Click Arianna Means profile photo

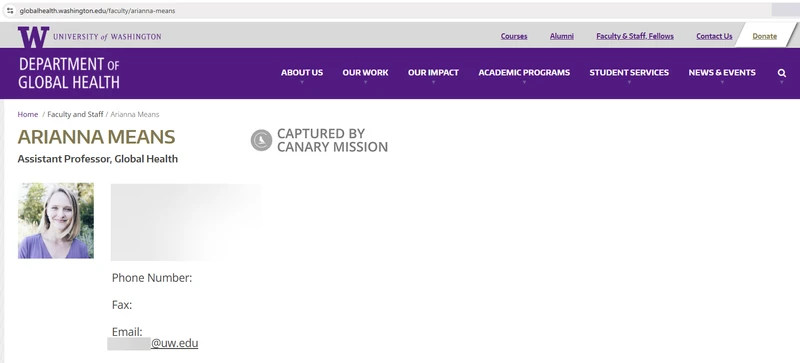pos(56,221)
